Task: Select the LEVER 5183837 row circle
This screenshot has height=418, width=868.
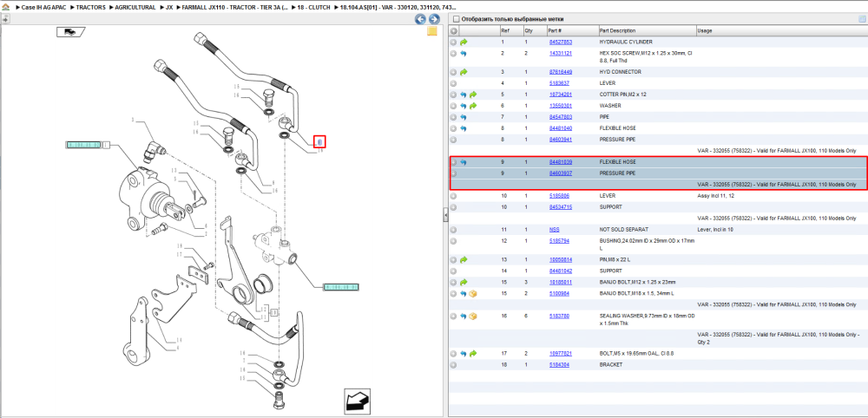Action: (x=453, y=83)
